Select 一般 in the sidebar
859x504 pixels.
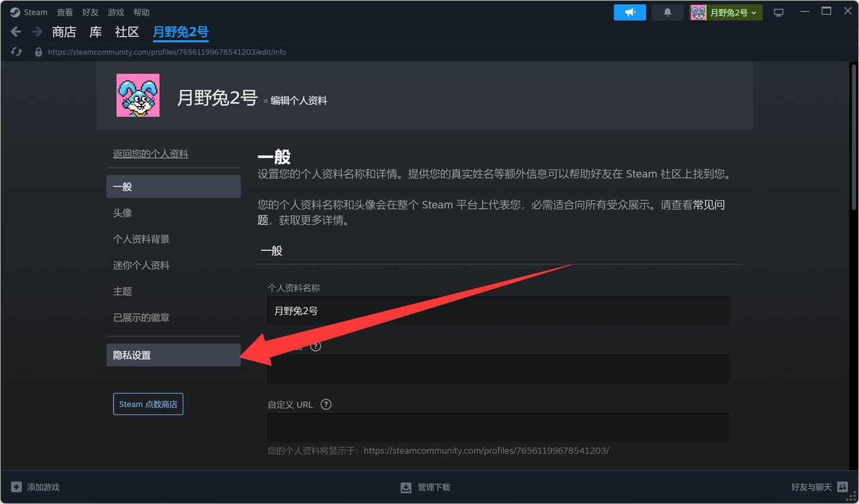click(x=174, y=187)
